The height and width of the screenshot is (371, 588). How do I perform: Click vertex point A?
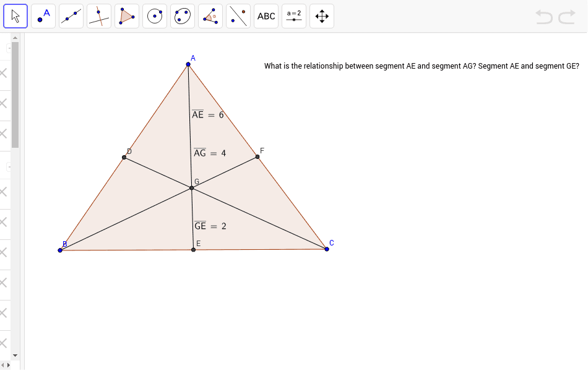coord(188,64)
